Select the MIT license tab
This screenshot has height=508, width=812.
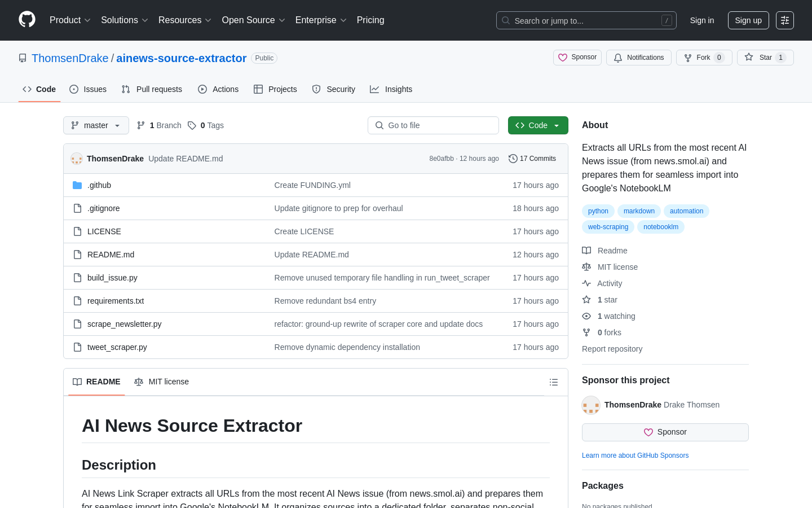161,382
